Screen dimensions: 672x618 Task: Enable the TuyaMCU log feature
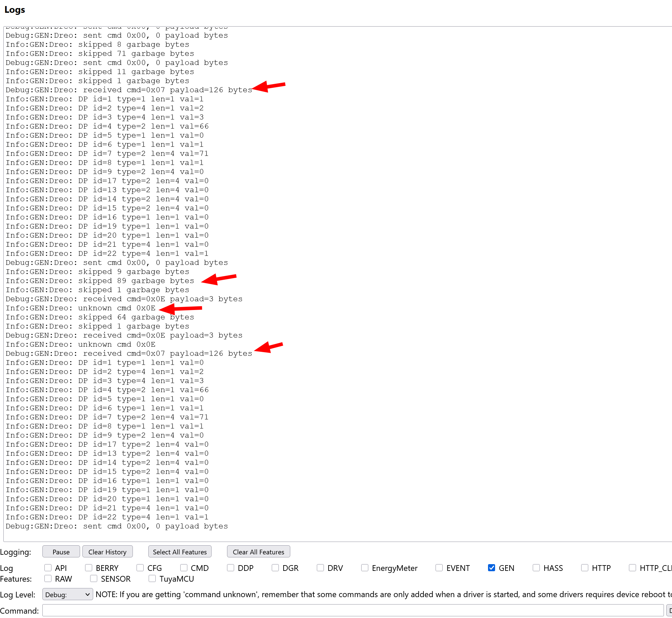point(152,579)
